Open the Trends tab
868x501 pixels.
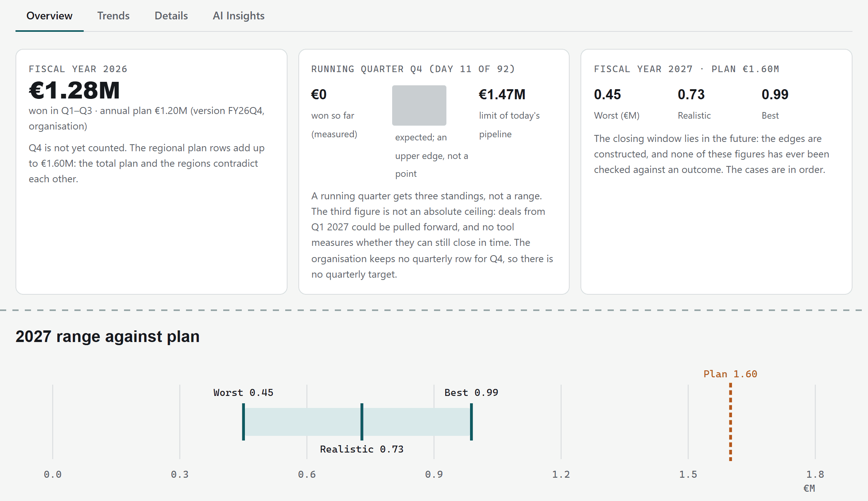(x=113, y=16)
